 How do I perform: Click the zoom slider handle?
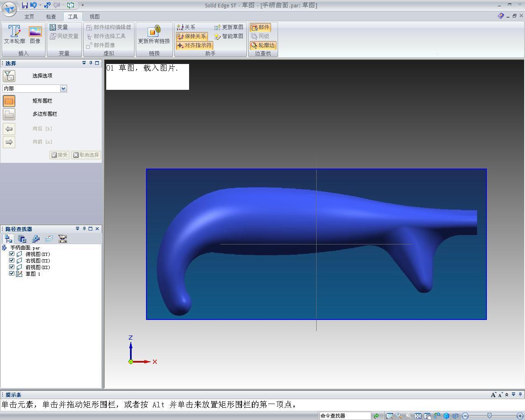(x=489, y=416)
